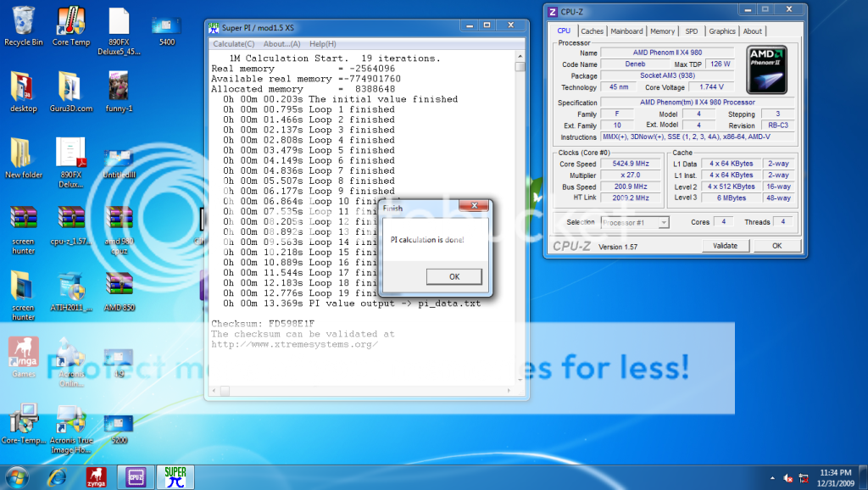The height and width of the screenshot is (490, 868).
Task: Click Super PI horizontal scrollbar right arrow
Action: (509, 391)
